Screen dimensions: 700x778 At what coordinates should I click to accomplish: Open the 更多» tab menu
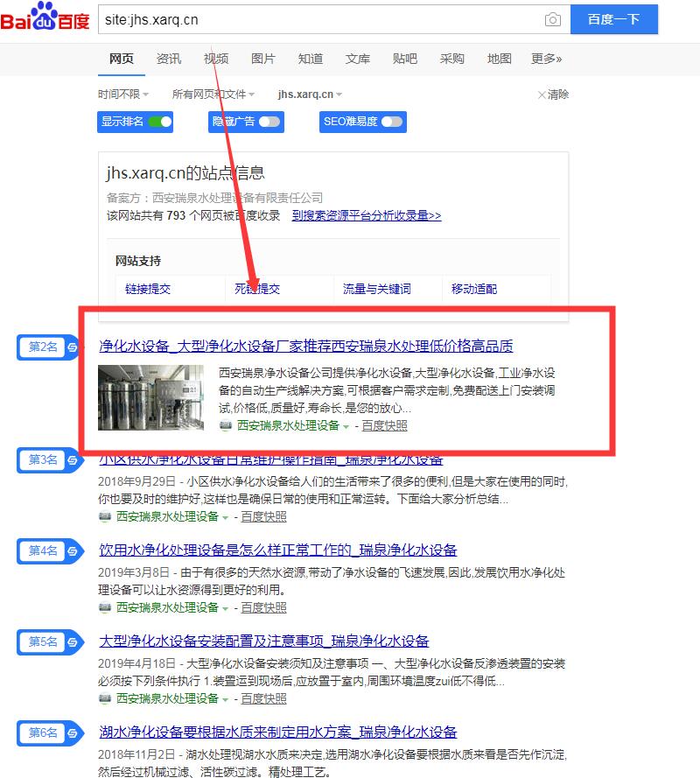click(546, 59)
